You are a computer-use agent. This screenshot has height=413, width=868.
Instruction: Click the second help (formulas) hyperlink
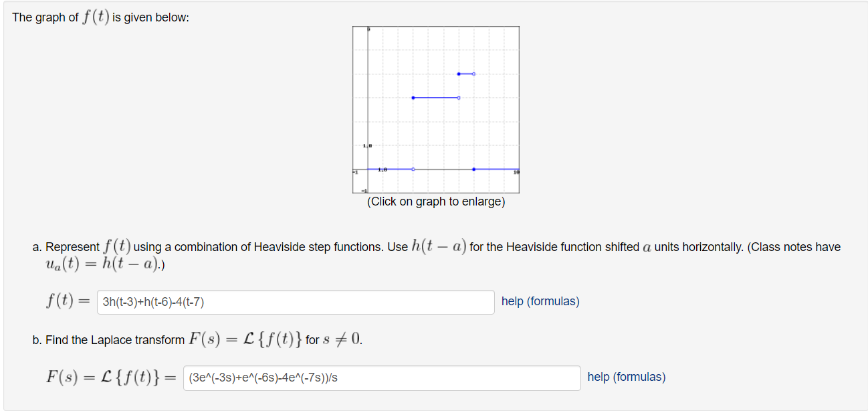[x=626, y=377]
